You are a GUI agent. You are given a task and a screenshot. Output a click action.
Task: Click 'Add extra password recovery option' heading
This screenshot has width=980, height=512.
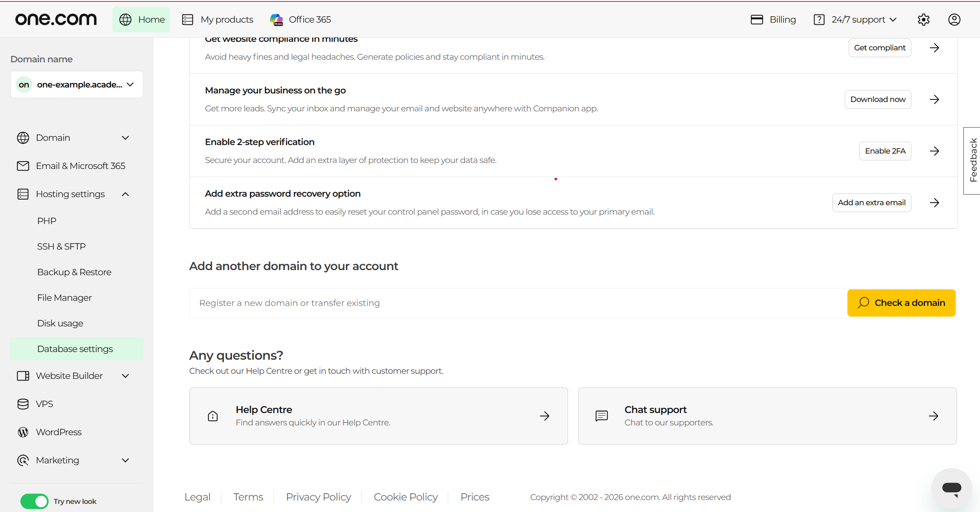[x=283, y=194]
